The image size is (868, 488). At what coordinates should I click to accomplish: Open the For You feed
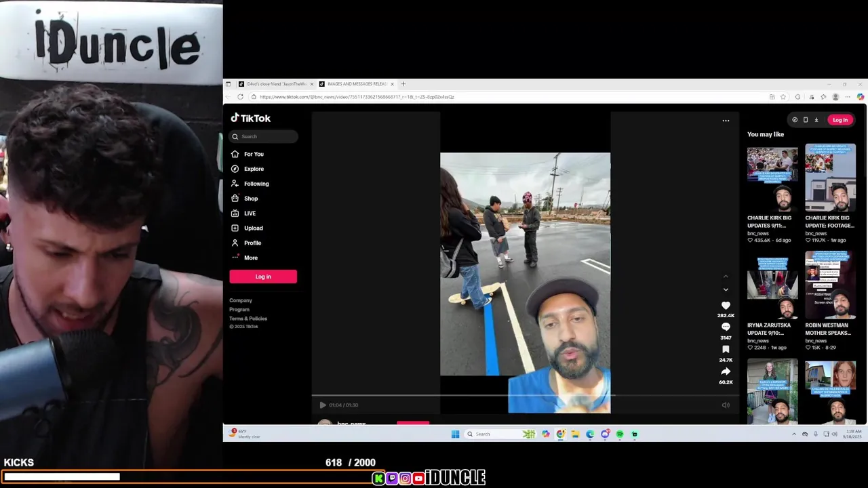click(248, 154)
